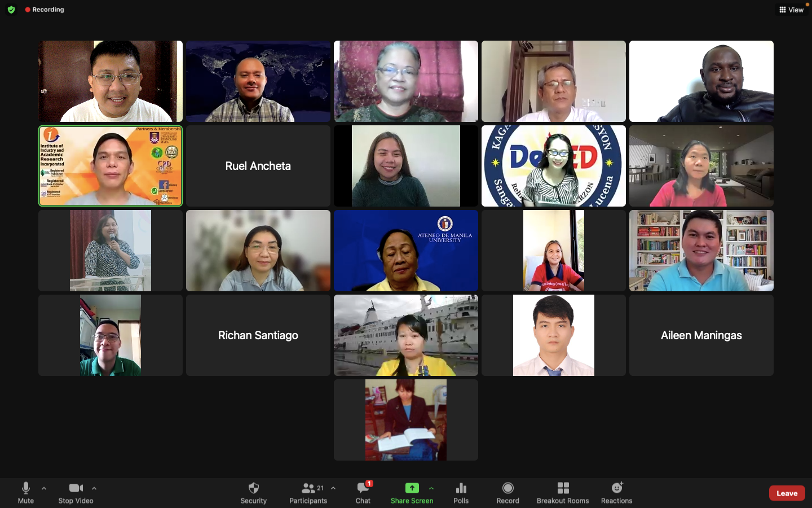Expand video options arrow beside Stop Video
812x508 pixels.
(x=94, y=488)
